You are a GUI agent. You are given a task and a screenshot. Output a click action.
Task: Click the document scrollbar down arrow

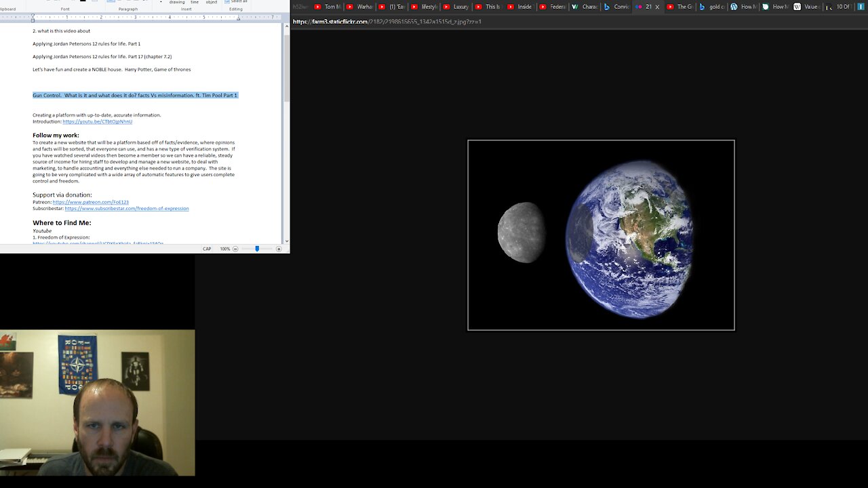[286, 241]
